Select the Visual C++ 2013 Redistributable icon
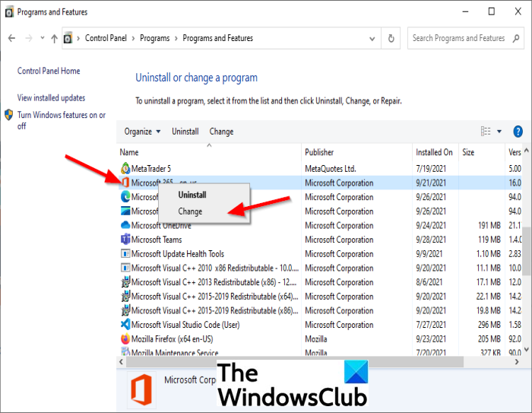This screenshot has height=413, width=532. (125, 282)
